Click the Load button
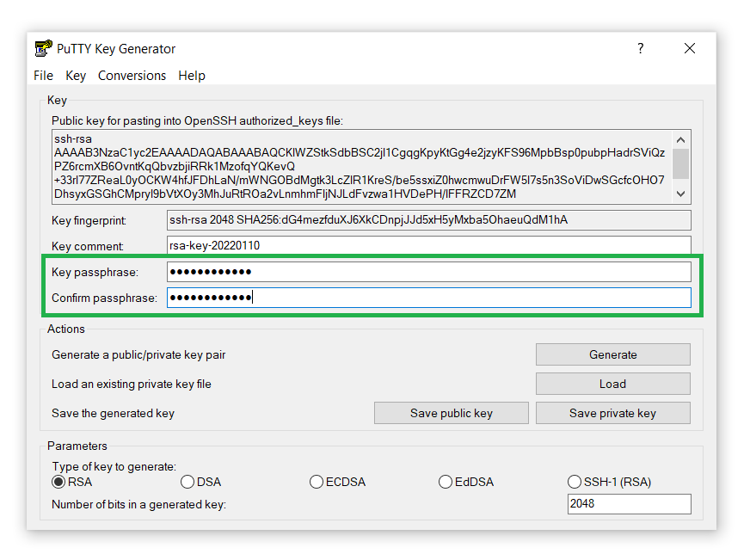Screen dimensions: 750x560 612,384
